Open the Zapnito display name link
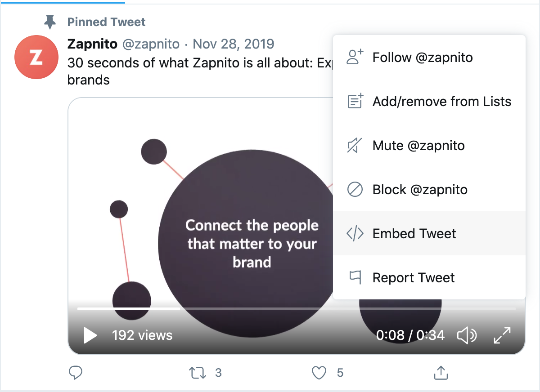 [x=92, y=44]
